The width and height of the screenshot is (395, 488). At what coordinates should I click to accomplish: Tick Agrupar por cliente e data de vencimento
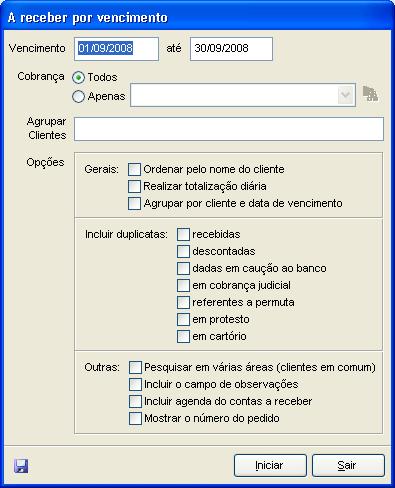tap(134, 203)
